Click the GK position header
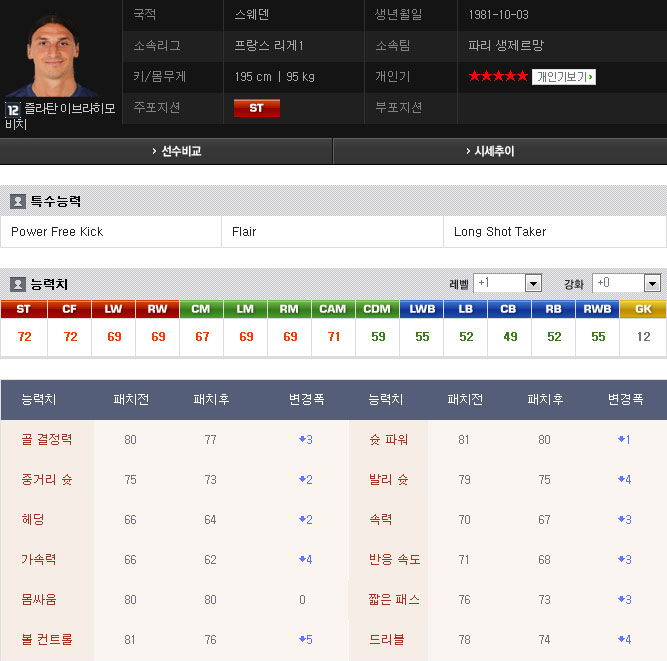This screenshot has width=667, height=661. (x=643, y=309)
